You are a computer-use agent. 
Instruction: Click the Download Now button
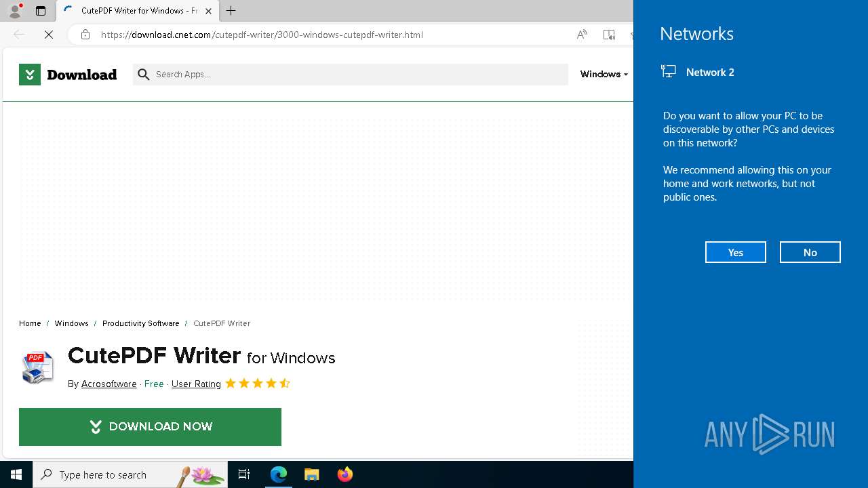[x=150, y=427]
